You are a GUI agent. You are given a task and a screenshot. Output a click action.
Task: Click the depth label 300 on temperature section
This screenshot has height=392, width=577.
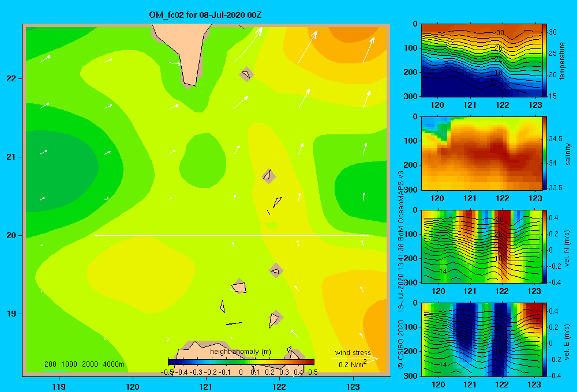[x=411, y=96]
